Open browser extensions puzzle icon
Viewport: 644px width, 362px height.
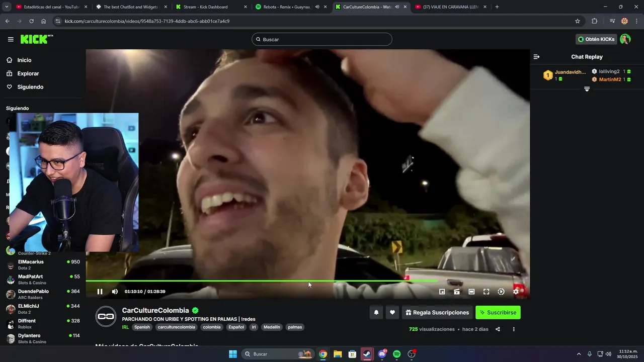(x=595, y=21)
